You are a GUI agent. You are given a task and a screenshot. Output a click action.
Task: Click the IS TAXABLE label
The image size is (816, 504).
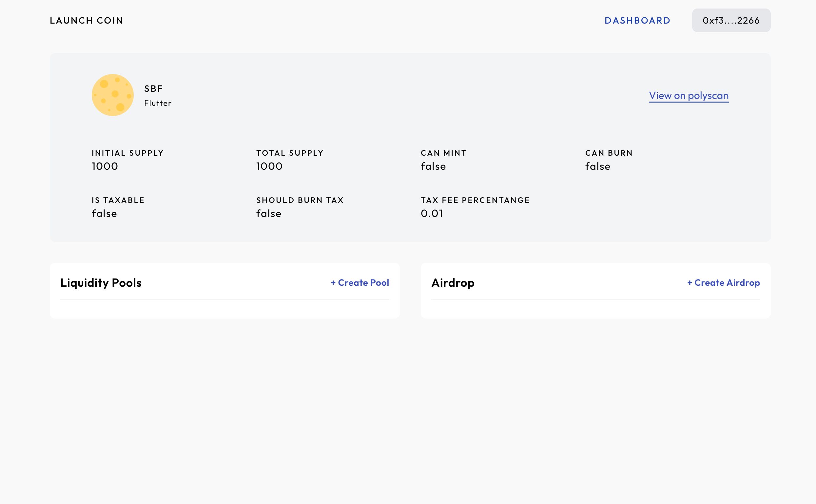pyautogui.click(x=118, y=200)
